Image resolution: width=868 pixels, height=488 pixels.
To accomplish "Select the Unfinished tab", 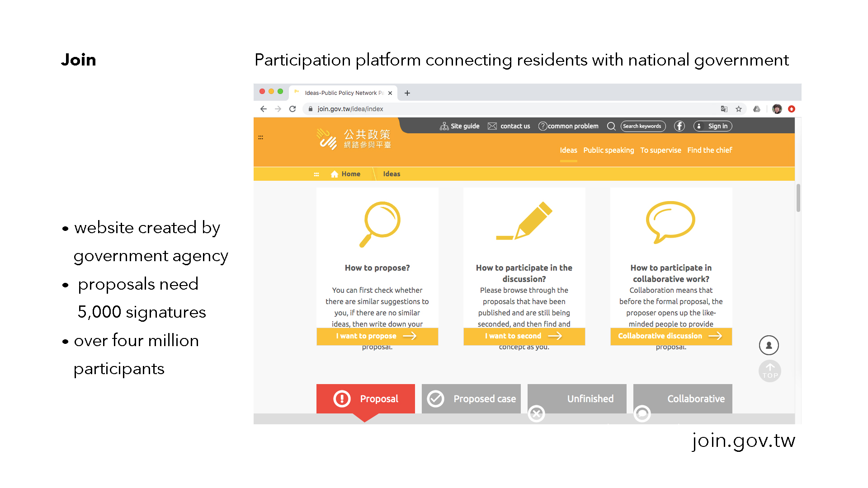I will [577, 399].
